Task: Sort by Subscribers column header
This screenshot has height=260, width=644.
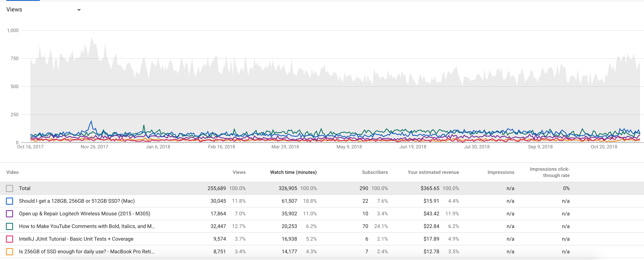Action: [x=375, y=172]
